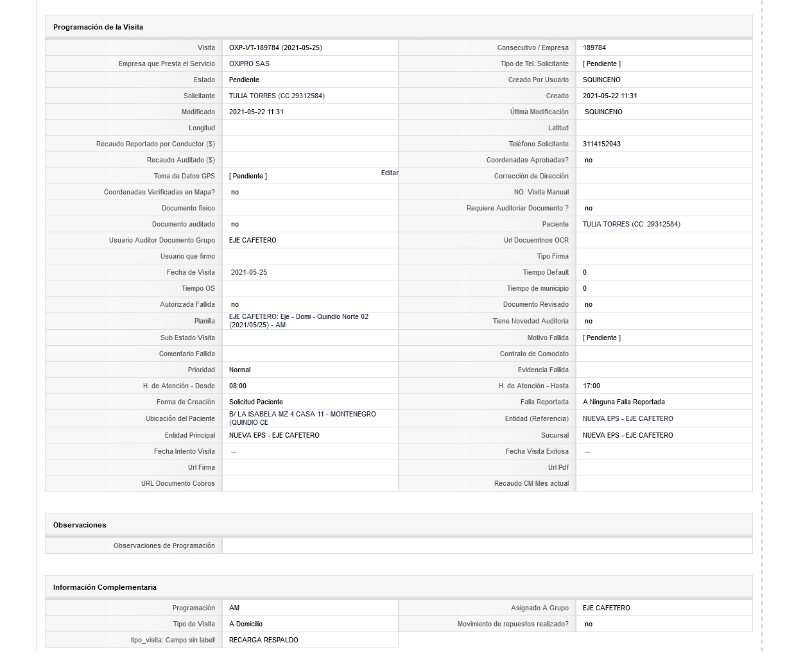Select the Documento Revisado value no
The width and height of the screenshot is (812, 652).
[589, 304]
